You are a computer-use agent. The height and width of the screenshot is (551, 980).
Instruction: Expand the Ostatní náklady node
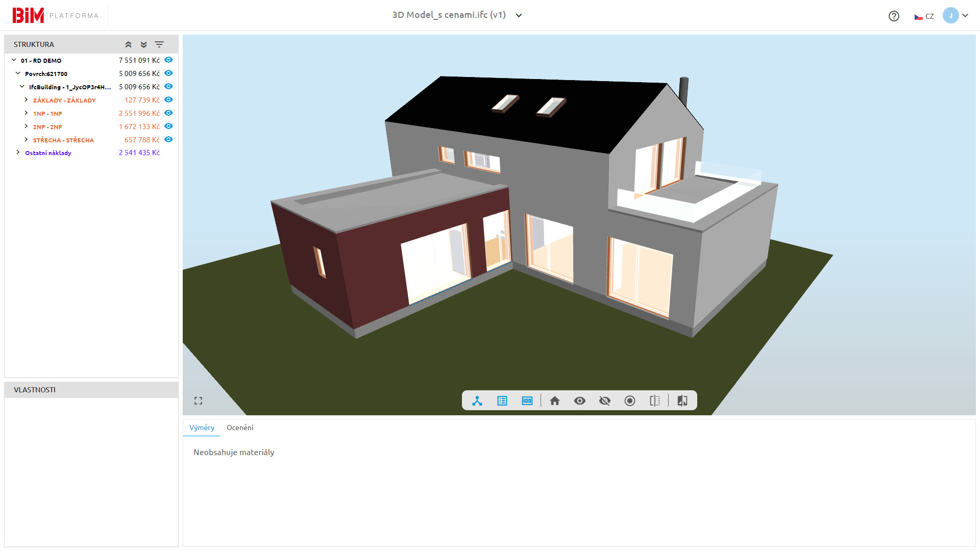coord(18,153)
